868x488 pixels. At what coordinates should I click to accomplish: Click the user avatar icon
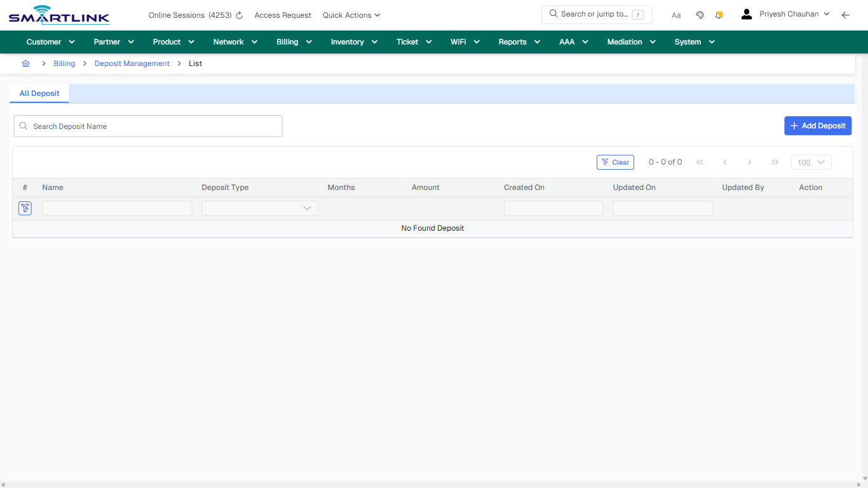746,13
